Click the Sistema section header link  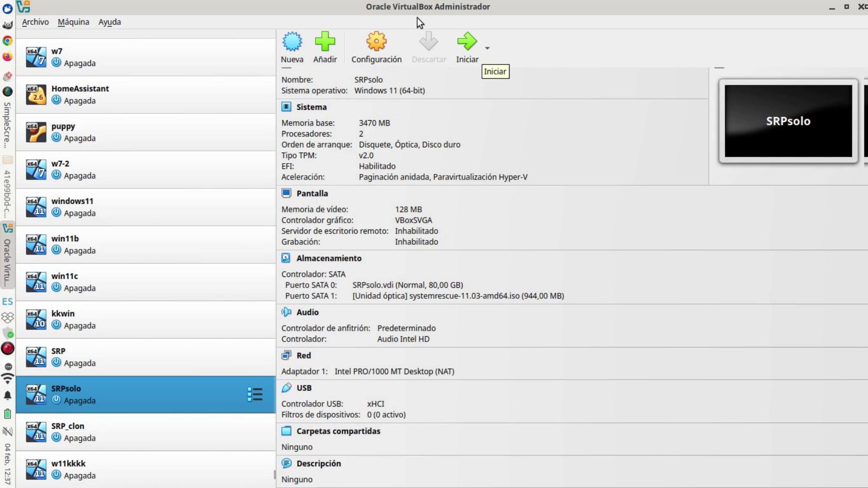[311, 107]
